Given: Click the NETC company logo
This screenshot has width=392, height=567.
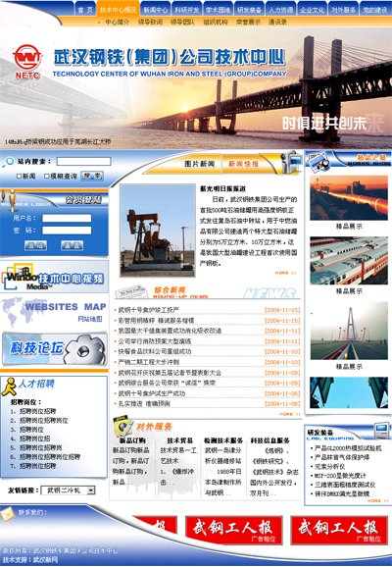Looking at the screenshot, I should (27, 61).
